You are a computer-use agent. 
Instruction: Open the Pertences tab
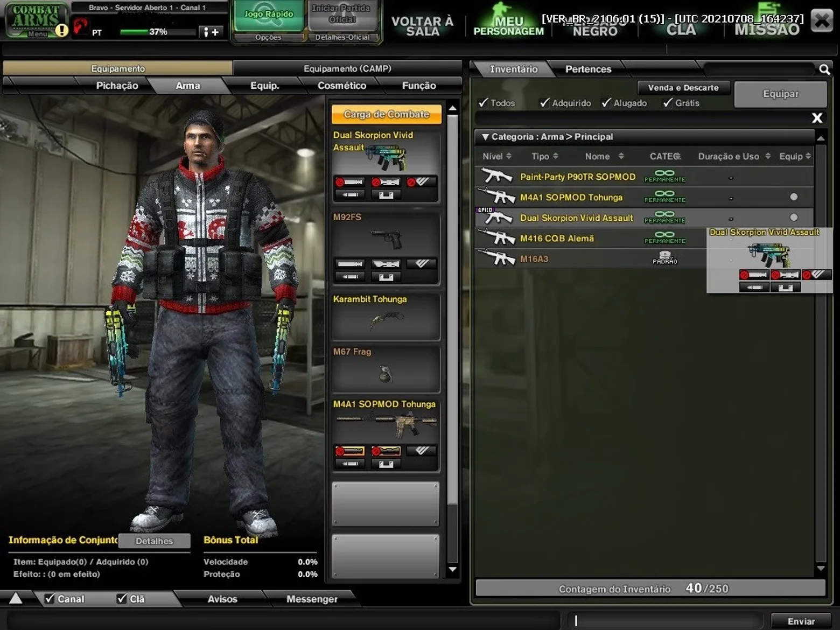(588, 69)
